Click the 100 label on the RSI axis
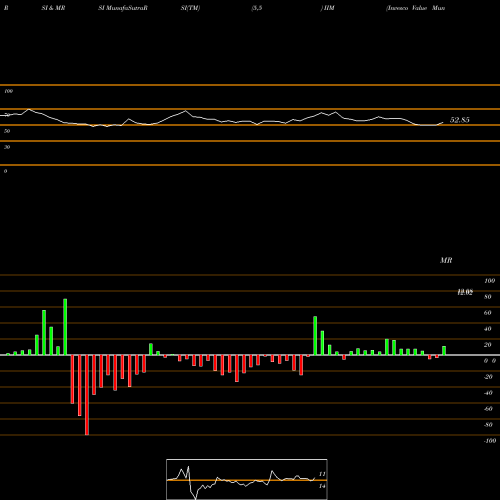 [x=8, y=91]
